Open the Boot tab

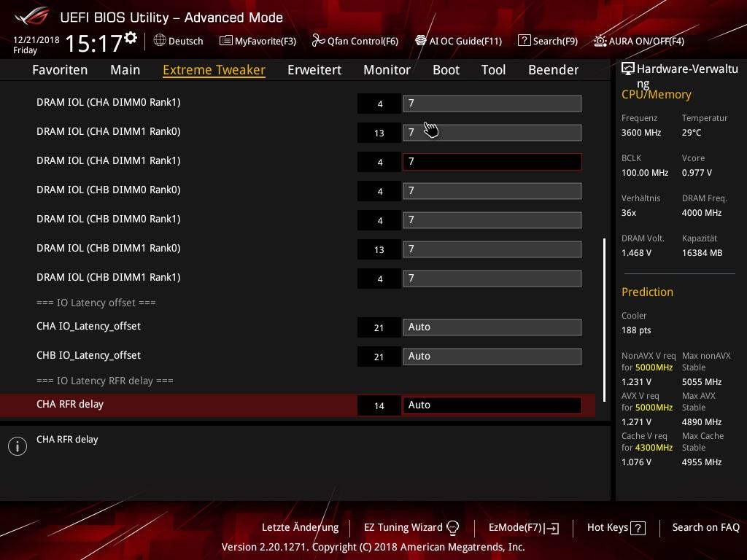point(446,70)
